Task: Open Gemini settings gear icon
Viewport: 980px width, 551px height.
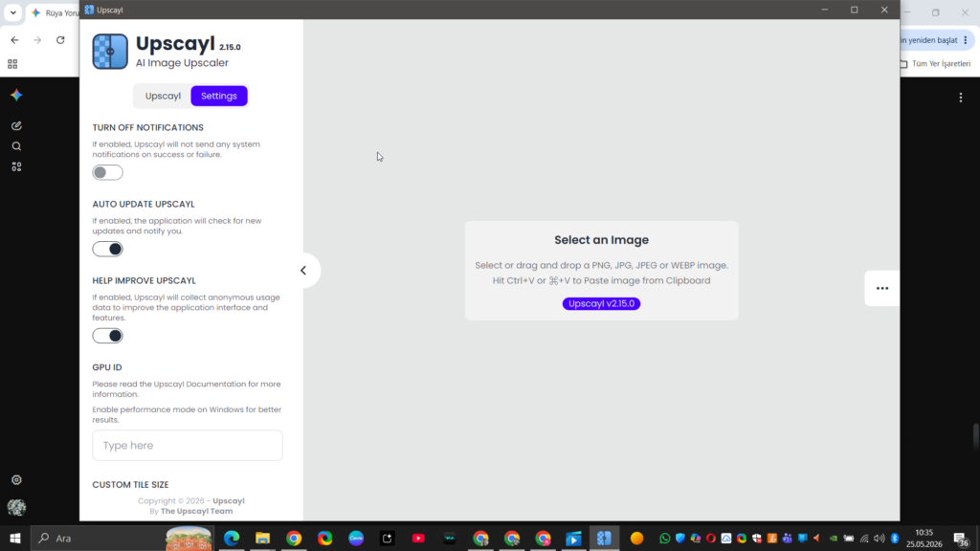Action: pyautogui.click(x=17, y=480)
